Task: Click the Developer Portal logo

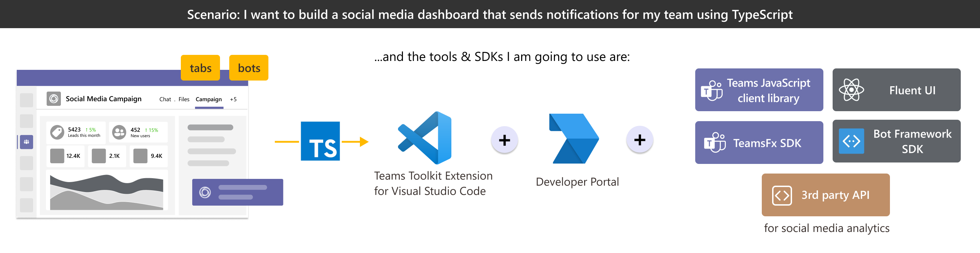Action: [x=574, y=139]
